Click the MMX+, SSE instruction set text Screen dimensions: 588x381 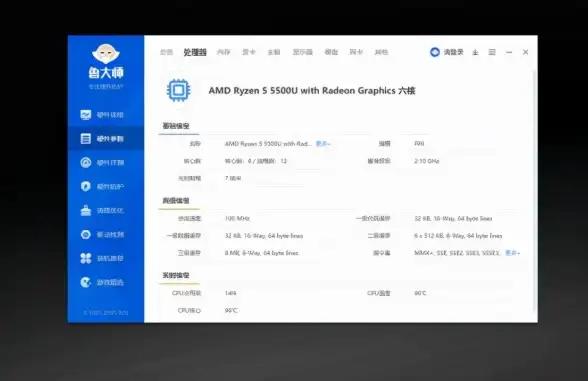tap(457, 253)
